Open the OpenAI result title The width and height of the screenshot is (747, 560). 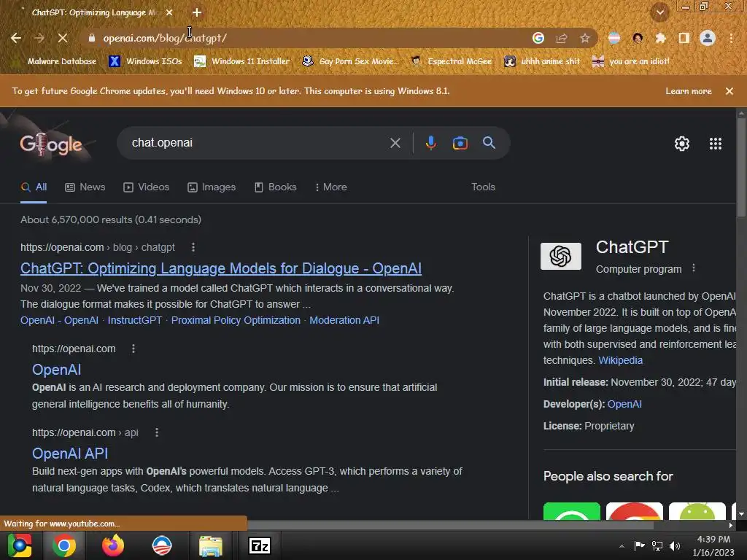57,370
